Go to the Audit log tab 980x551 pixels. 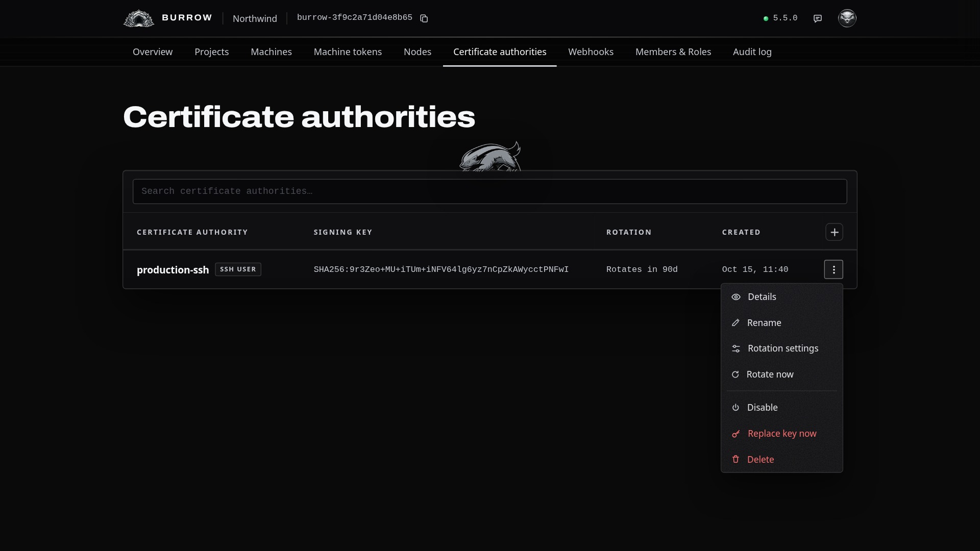click(x=752, y=52)
